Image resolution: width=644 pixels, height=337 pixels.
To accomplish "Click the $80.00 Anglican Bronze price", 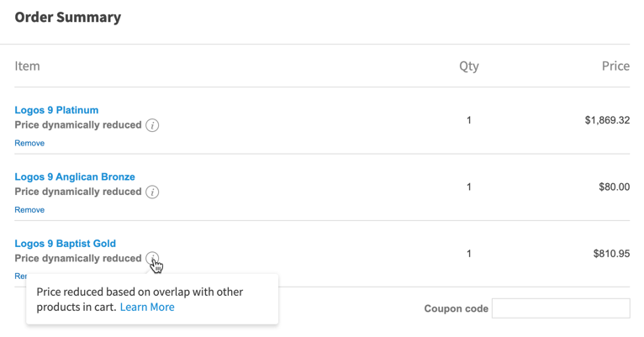I will tap(614, 187).
